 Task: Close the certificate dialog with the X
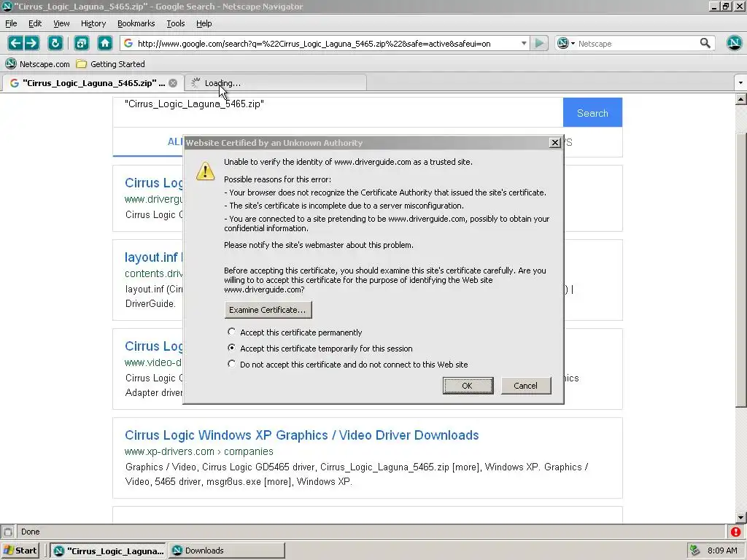[x=554, y=142]
